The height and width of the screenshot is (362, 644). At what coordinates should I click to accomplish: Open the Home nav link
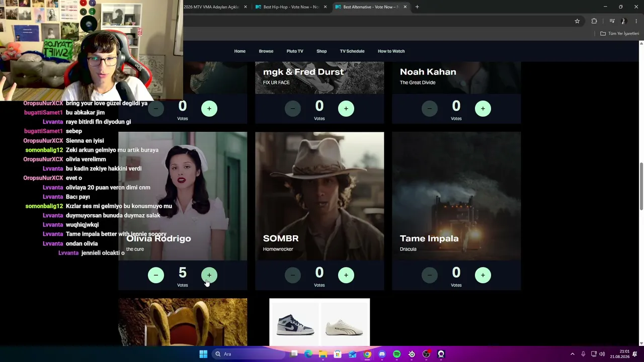pyautogui.click(x=239, y=51)
